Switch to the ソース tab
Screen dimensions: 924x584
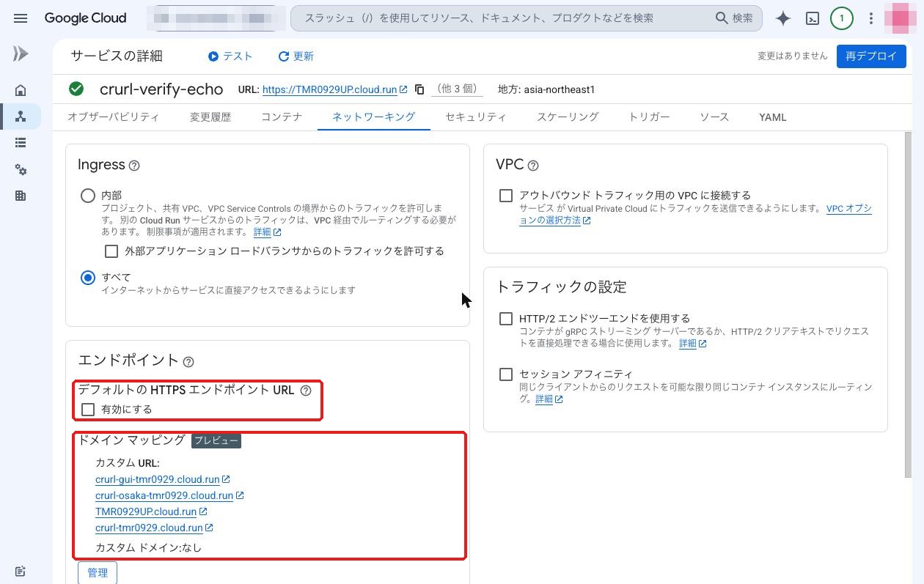pyautogui.click(x=714, y=117)
